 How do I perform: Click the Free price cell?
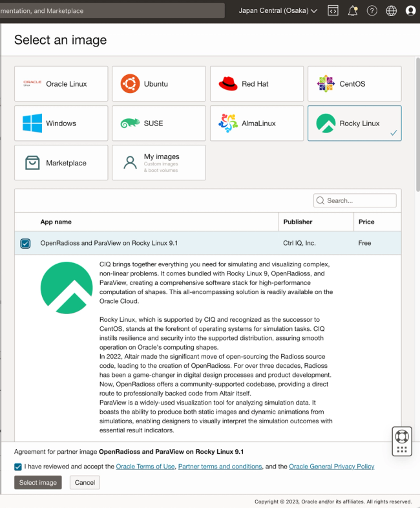tap(364, 243)
